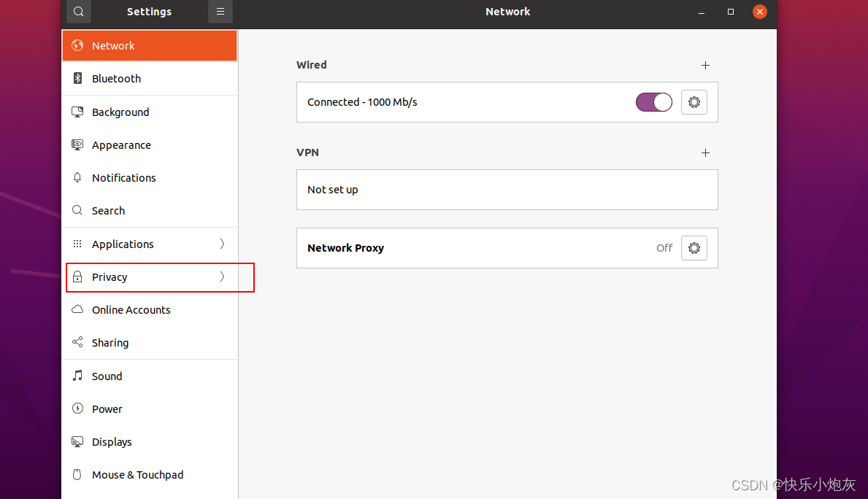Minimize the Settings window
The image size is (868, 499).
(x=702, y=12)
